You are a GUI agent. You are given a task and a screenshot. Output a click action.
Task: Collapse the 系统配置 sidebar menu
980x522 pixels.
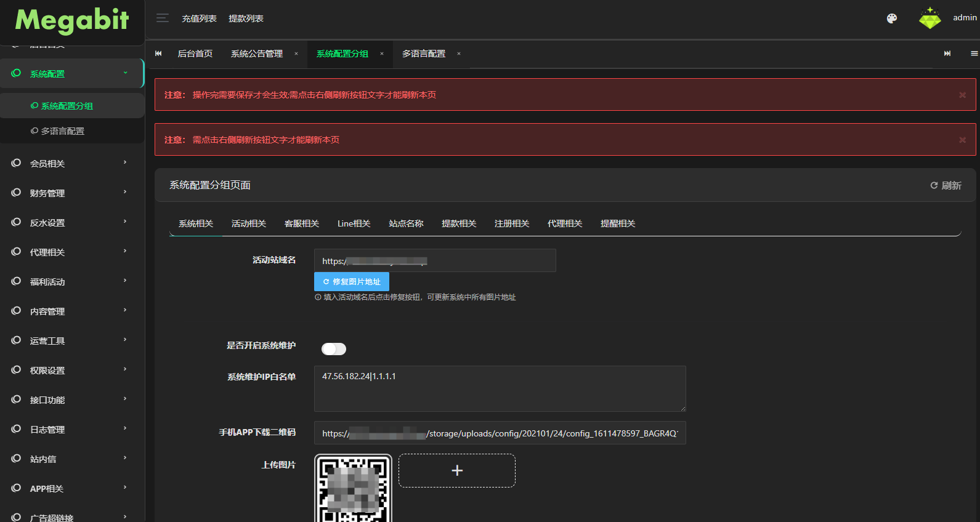pos(71,74)
